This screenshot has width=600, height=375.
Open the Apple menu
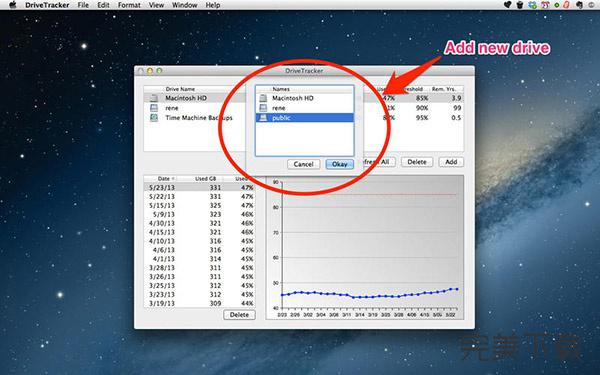pyautogui.click(x=13, y=5)
